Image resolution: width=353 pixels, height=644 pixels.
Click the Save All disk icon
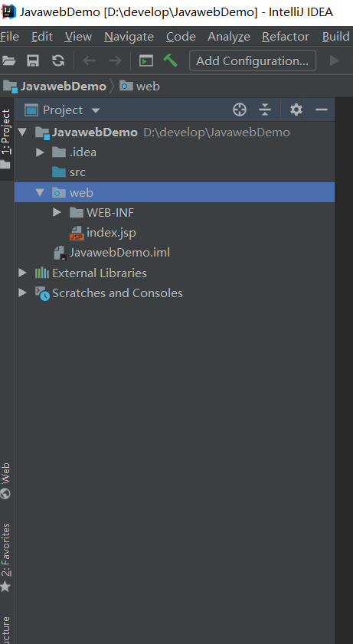(x=33, y=60)
